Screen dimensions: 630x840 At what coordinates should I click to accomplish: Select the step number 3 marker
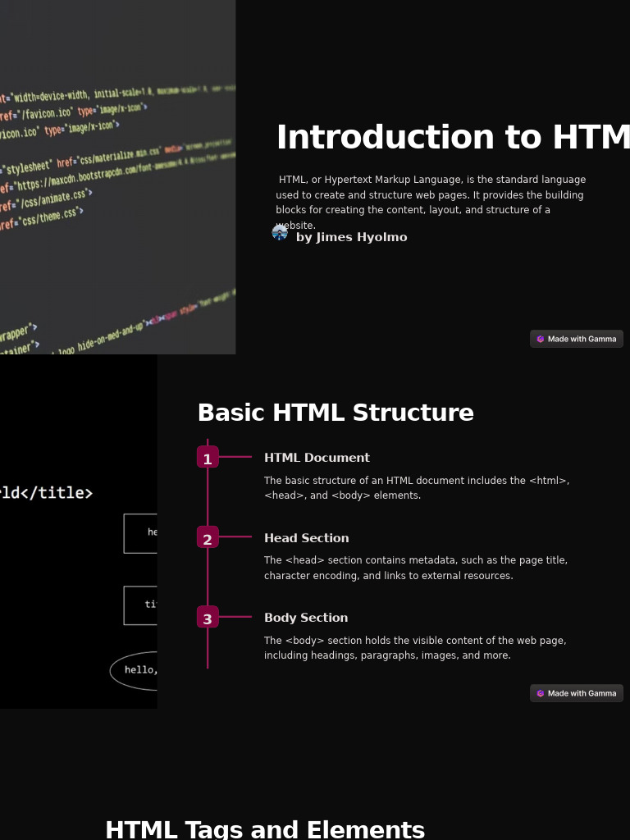(208, 617)
